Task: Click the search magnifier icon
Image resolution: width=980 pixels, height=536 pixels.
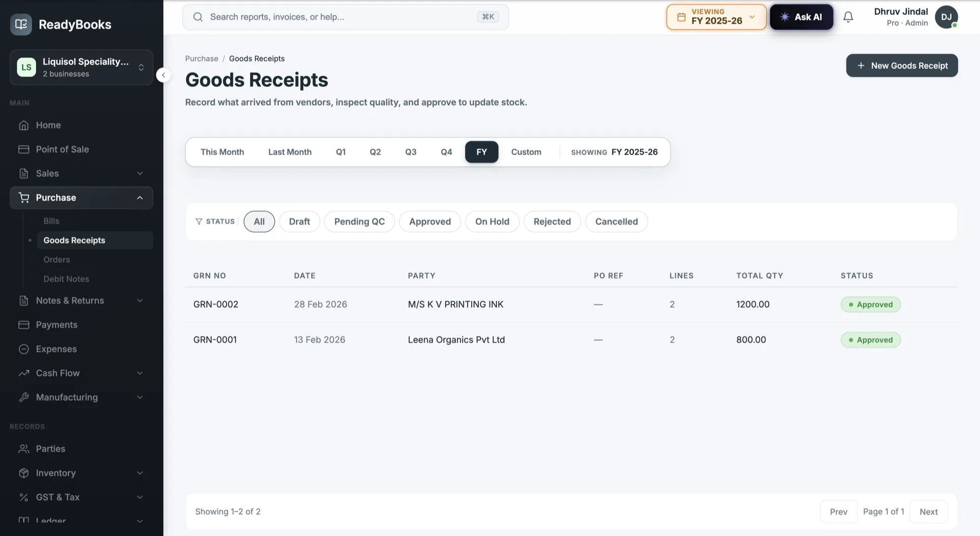Action: pyautogui.click(x=198, y=17)
